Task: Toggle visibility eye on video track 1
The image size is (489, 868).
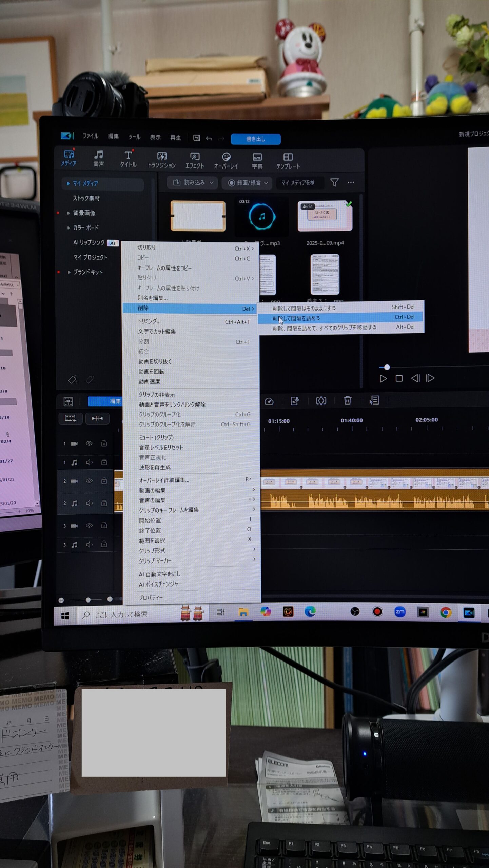Action: (89, 443)
